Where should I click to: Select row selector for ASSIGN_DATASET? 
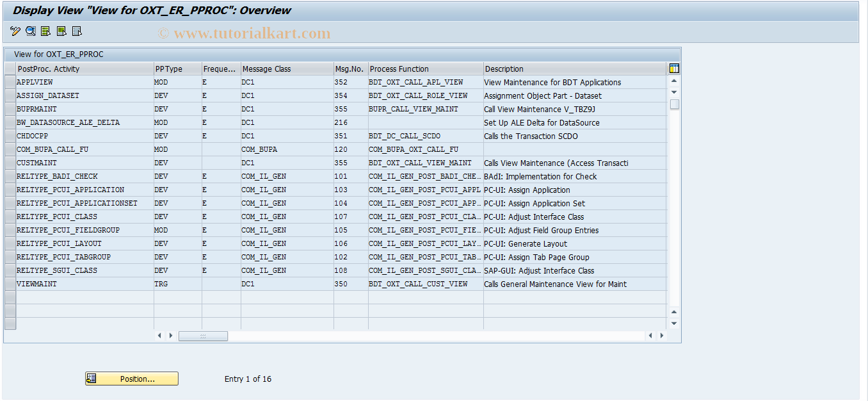(x=10, y=95)
